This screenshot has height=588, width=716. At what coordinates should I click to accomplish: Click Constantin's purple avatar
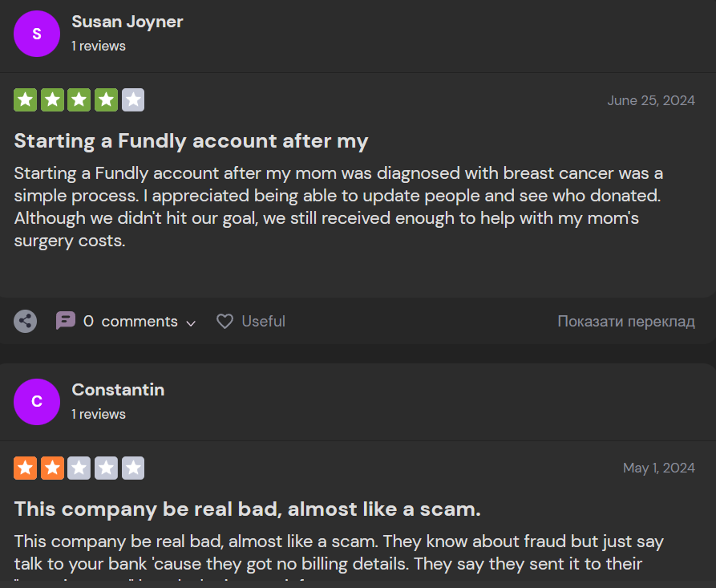coord(37,402)
